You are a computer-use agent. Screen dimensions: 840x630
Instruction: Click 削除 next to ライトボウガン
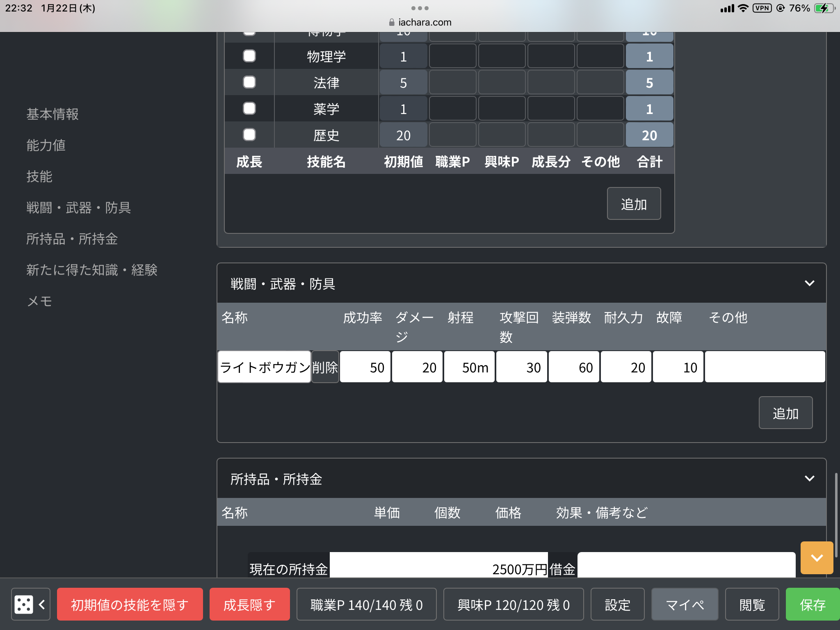[325, 367]
